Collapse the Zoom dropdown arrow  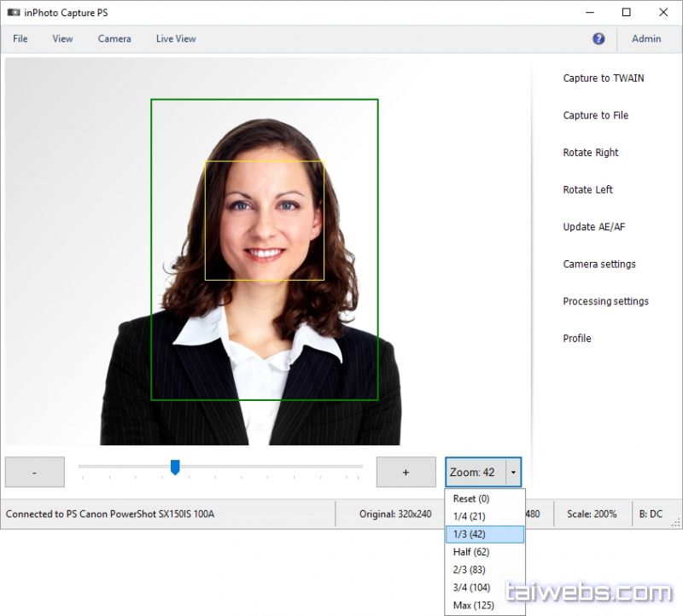(513, 473)
